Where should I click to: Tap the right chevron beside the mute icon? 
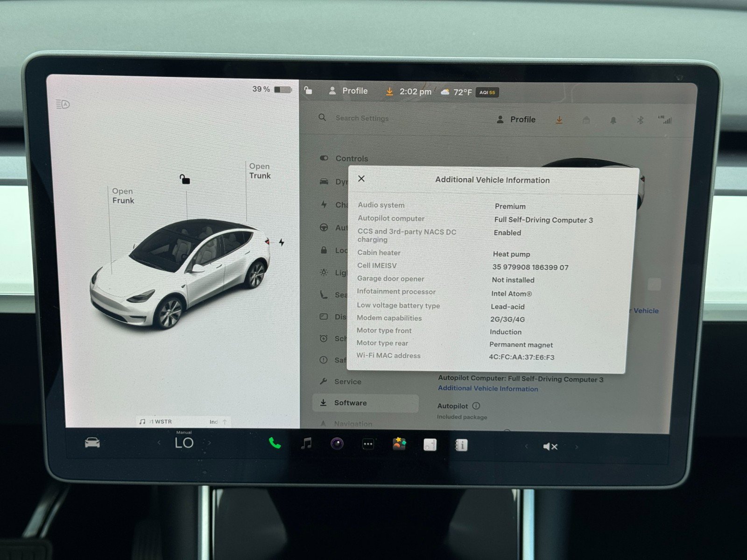pyautogui.click(x=578, y=446)
